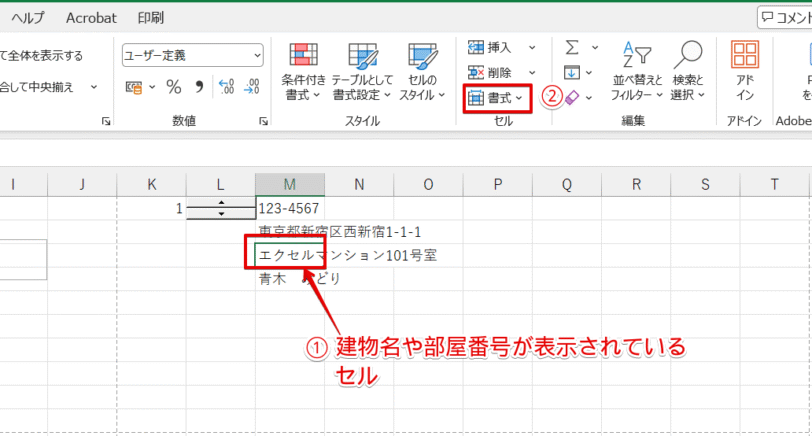This screenshot has height=436, width=812.
Task: Select cell with 東京都新宿区西新宿1-1-1
Action: point(290,231)
